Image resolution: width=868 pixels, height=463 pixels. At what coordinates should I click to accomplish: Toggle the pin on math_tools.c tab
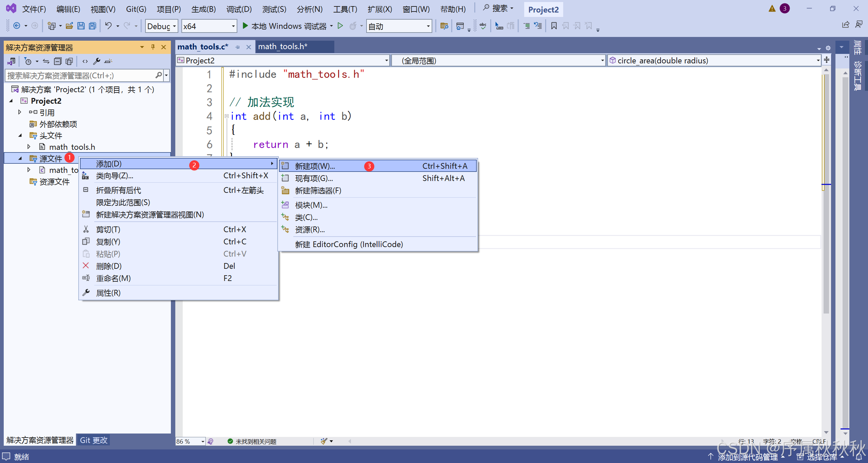pyautogui.click(x=237, y=47)
